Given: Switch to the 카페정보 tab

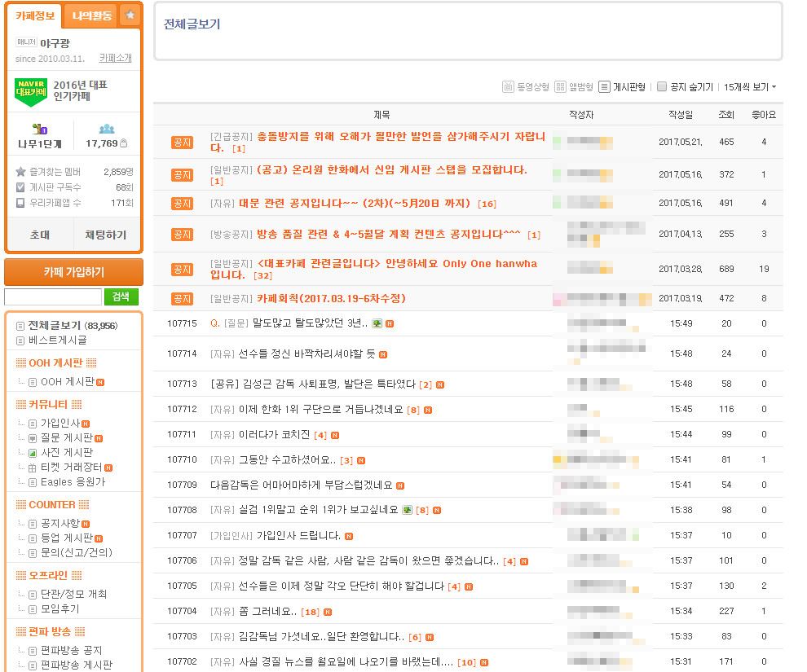Looking at the screenshot, I should pos(36,15).
